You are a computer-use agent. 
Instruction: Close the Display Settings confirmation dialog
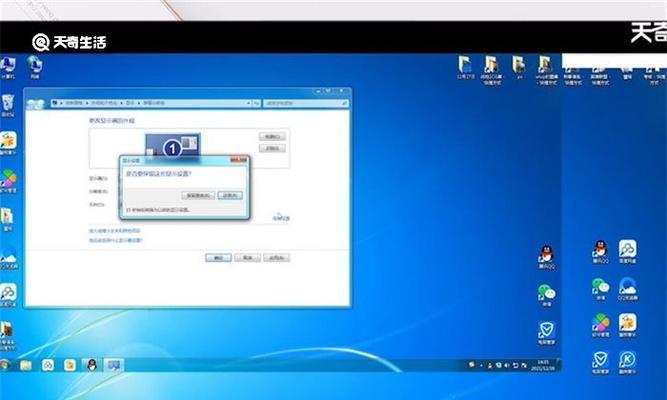pyautogui.click(x=238, y=160)
